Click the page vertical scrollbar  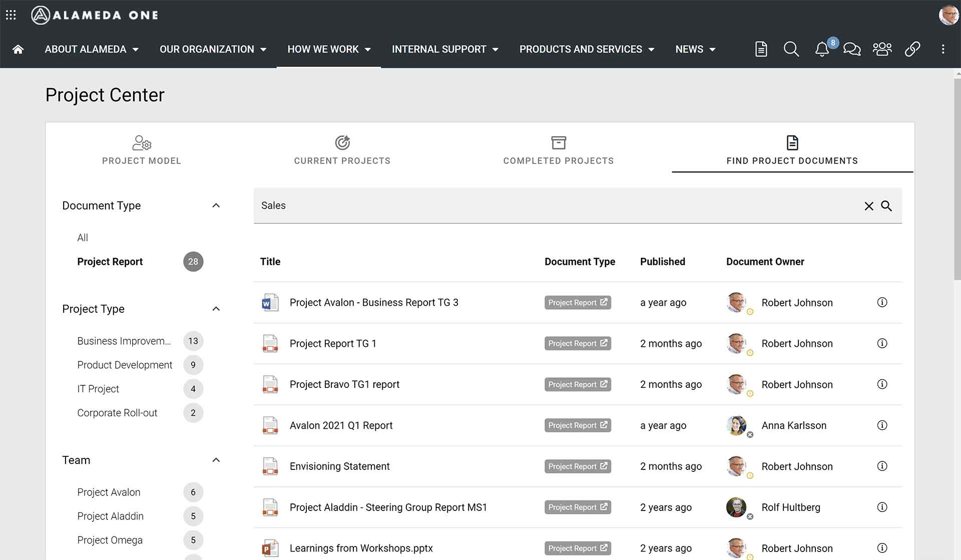(957, 180)
